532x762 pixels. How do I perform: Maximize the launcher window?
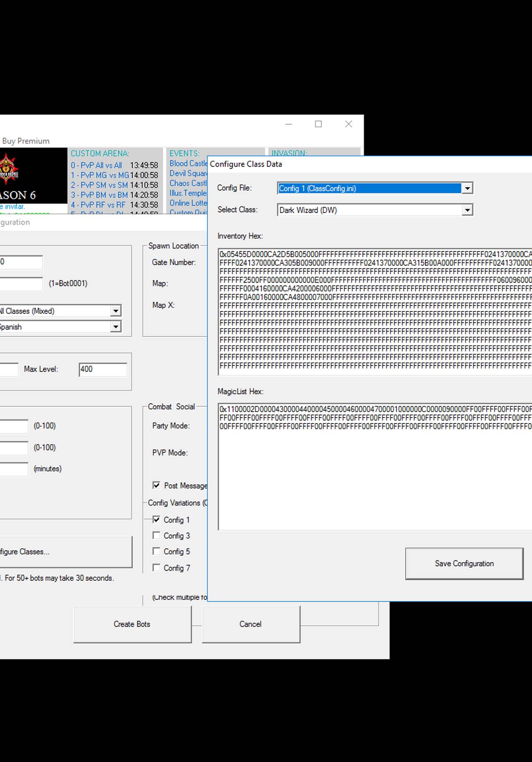(x=318, y=124)
